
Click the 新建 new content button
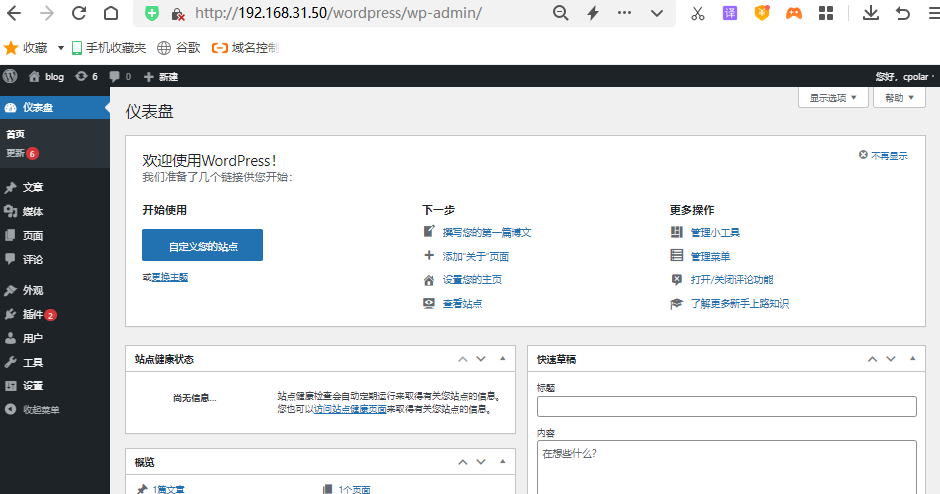tap(161, 76)
